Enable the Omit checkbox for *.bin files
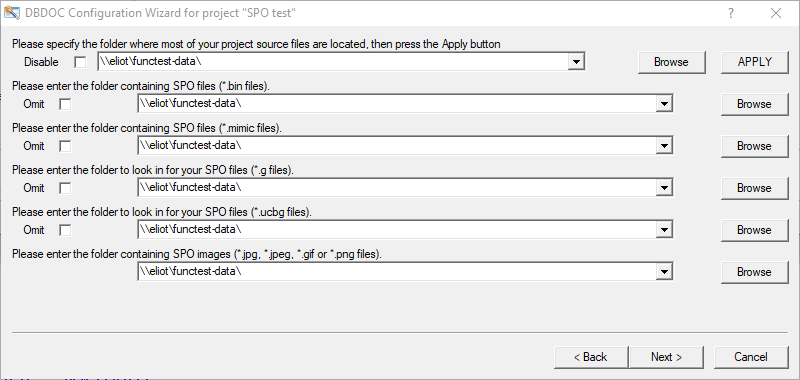 65,104
